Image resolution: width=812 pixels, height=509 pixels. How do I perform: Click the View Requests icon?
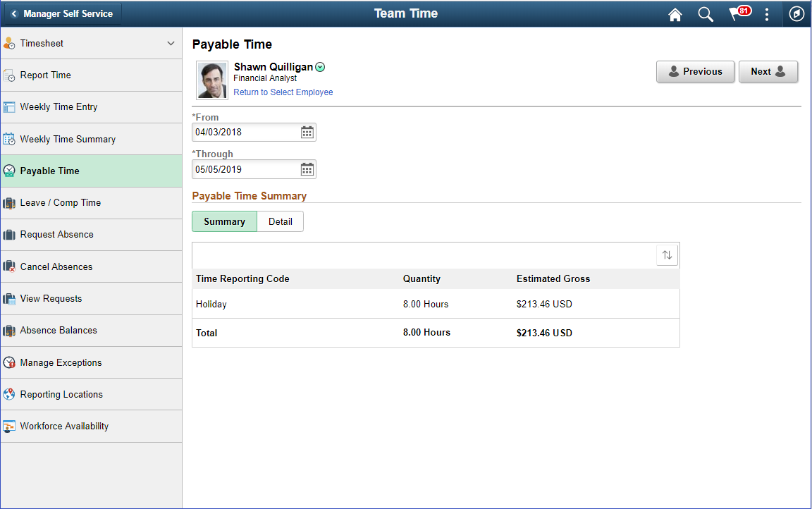tap(8, 299)
